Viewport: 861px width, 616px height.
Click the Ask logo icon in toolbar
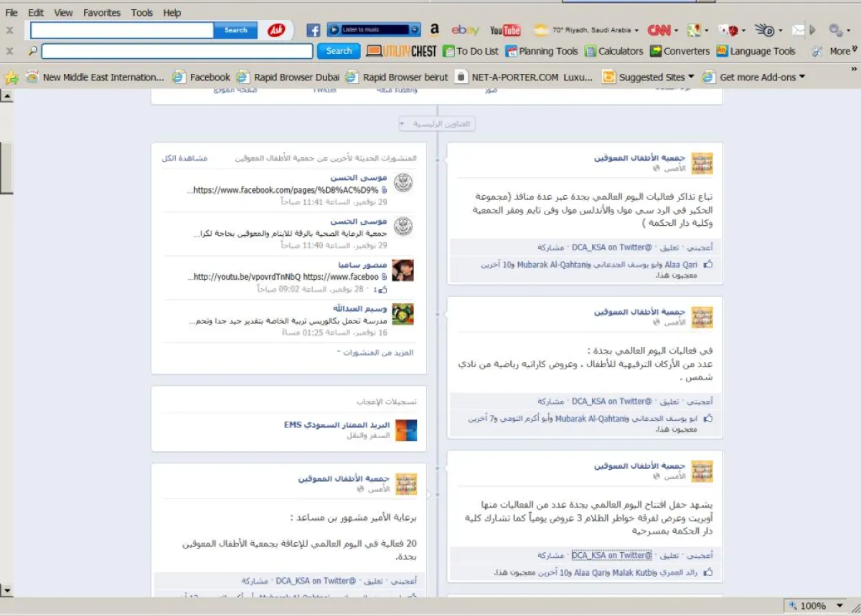point(276,30)
